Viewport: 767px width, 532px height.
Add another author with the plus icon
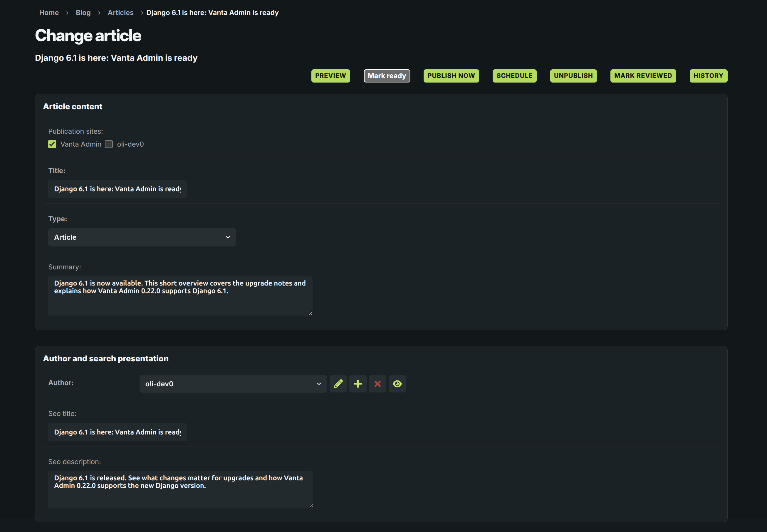(358, 384)
